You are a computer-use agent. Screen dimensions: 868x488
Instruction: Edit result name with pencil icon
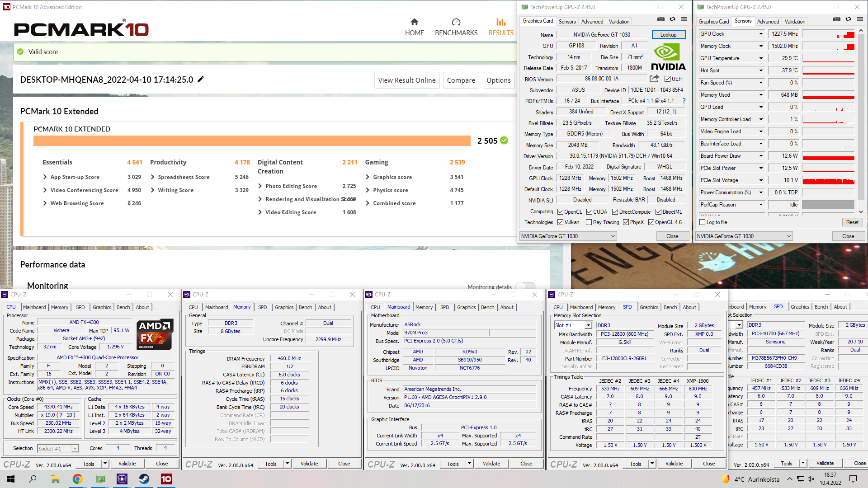click(201, 79)
